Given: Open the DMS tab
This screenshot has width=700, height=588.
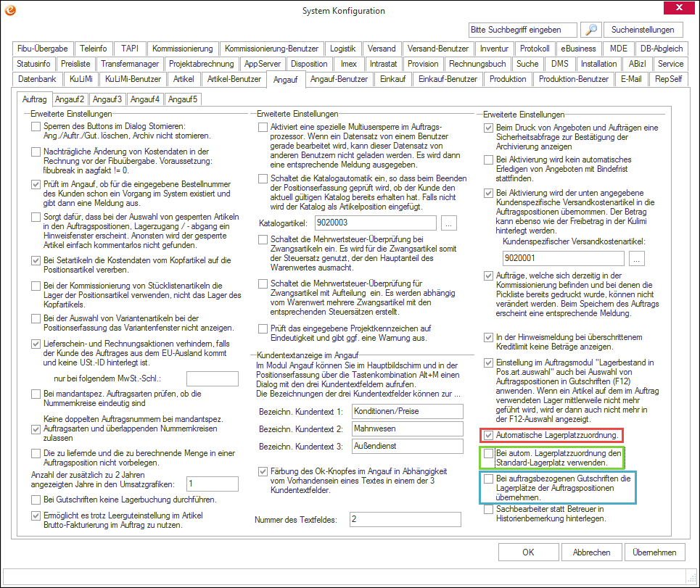Looking at the screenshot, I should pyautogui.click(x=560, y=64).
